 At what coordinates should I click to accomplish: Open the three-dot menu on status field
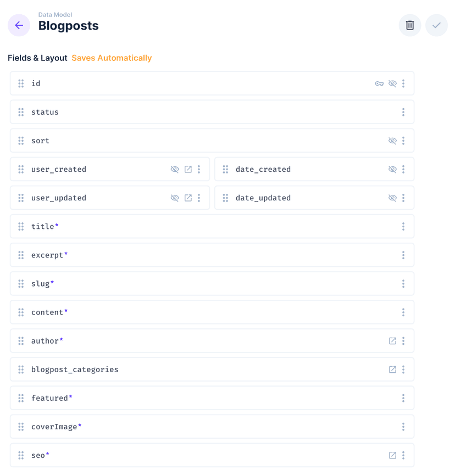[x=403, y=111]
